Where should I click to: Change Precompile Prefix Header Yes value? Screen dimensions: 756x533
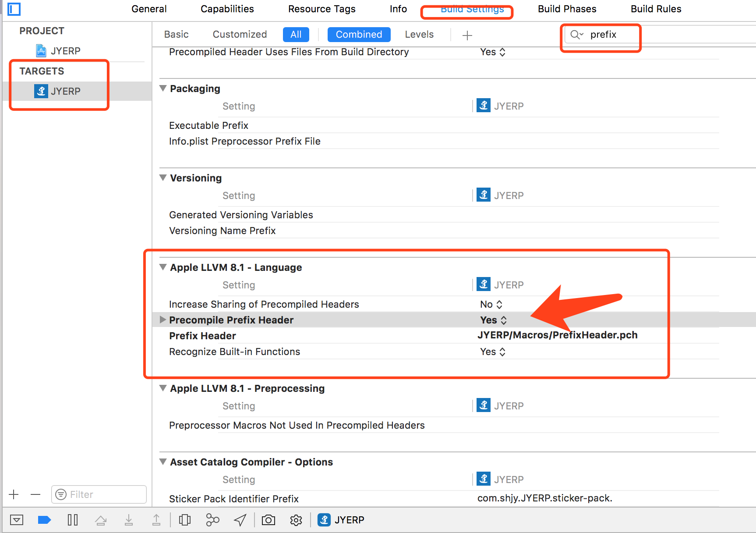coord(494,320)
